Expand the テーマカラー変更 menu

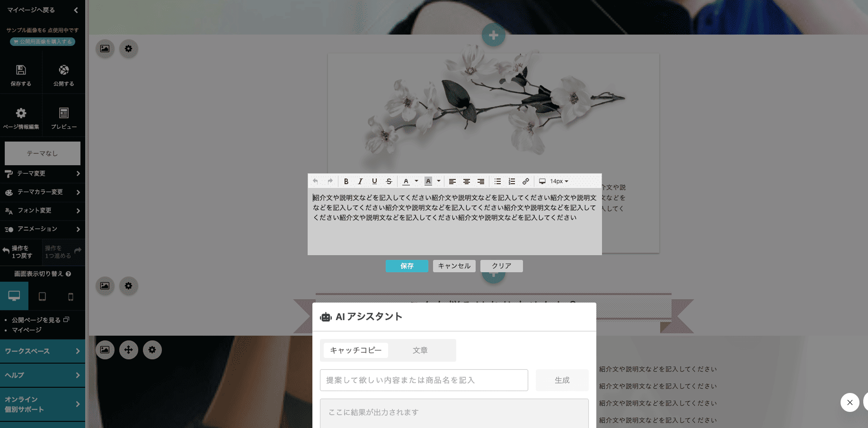pyautogui.click(x=43, y=192)
